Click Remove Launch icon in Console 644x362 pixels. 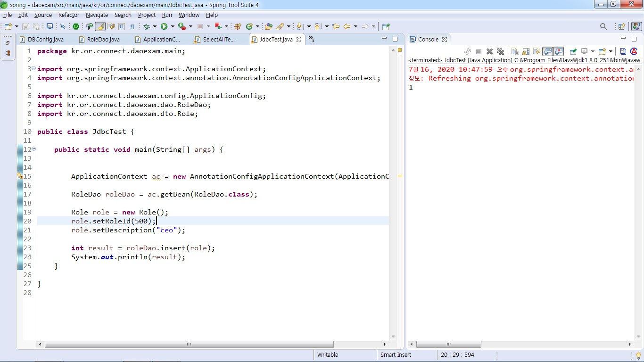(x=489, y=51)
